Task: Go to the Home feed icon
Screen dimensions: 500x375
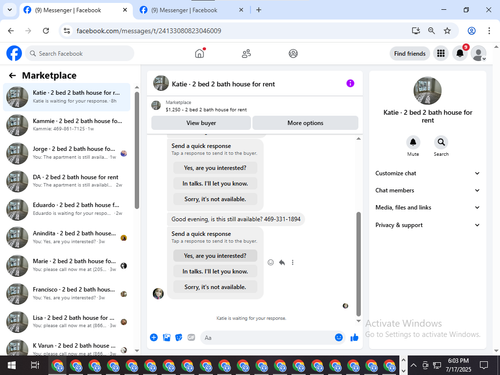Action: [x=200, y=53]
